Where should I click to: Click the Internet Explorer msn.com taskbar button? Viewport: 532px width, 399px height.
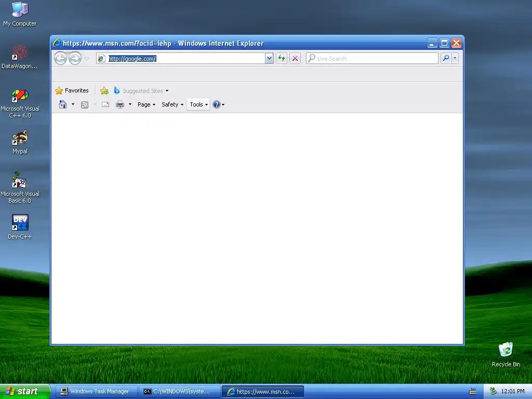[262, 392]
